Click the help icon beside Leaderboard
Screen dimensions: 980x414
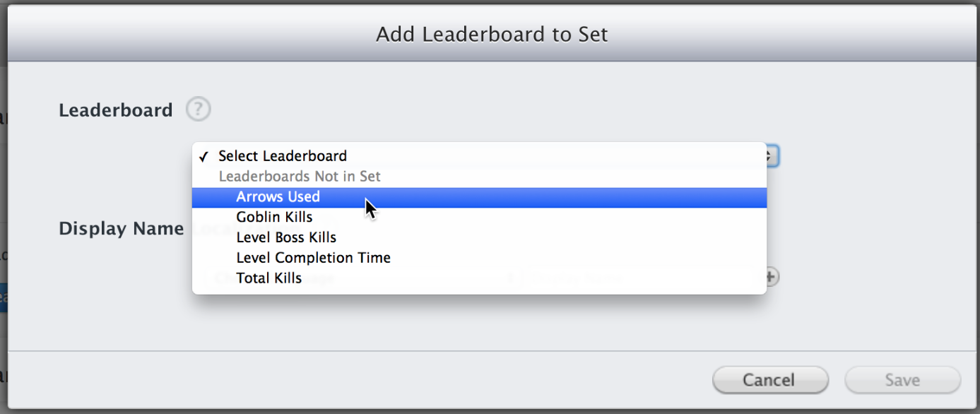199,110
